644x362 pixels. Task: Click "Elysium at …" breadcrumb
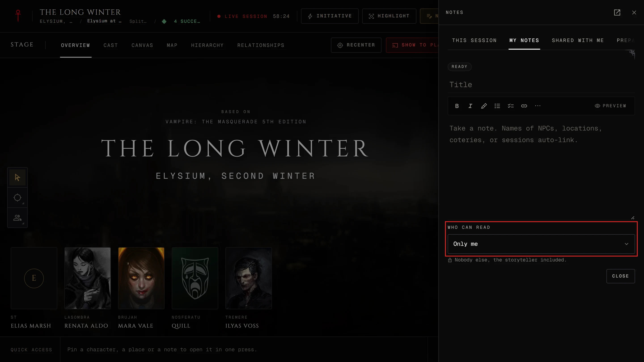(104, 21)
